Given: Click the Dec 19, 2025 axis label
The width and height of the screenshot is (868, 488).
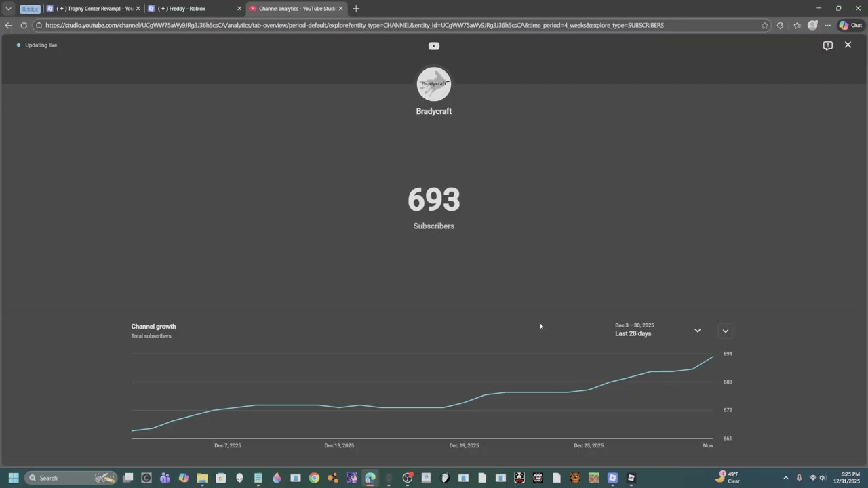Looking at the screenshot, I should (x=464, y=445).
